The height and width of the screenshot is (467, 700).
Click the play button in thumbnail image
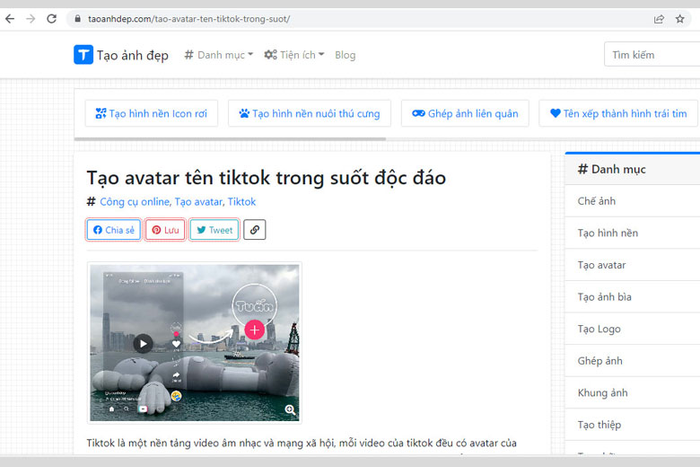click(x=143, y=343)
